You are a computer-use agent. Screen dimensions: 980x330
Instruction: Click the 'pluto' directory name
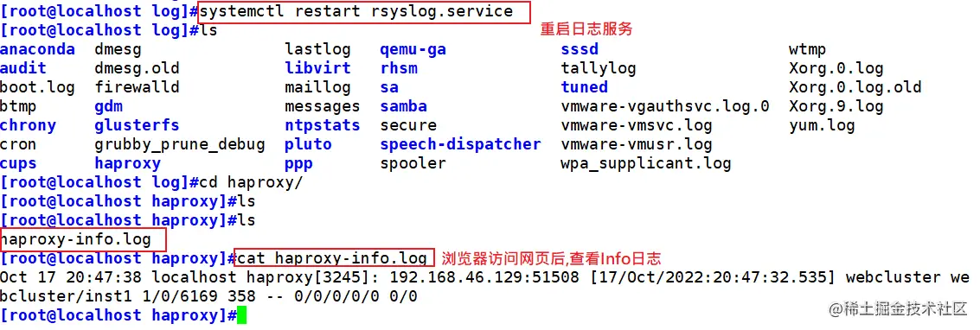click(x=308, y=145)
